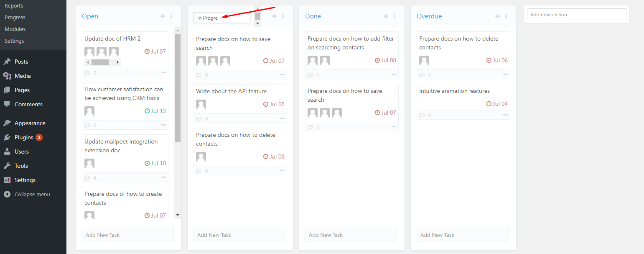644x254 pixels.
Task: Click the plus icon in Open section header
Action: [x=163, y=16]
